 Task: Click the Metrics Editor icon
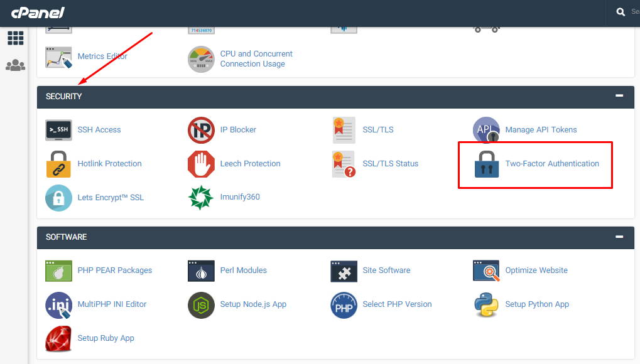click(x=59, y=57)
